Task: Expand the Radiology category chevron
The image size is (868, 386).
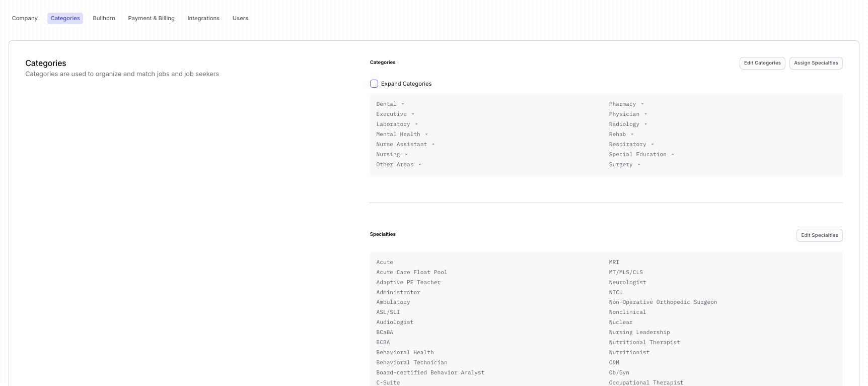Action: pyautogui.click(x=645, y=124)
